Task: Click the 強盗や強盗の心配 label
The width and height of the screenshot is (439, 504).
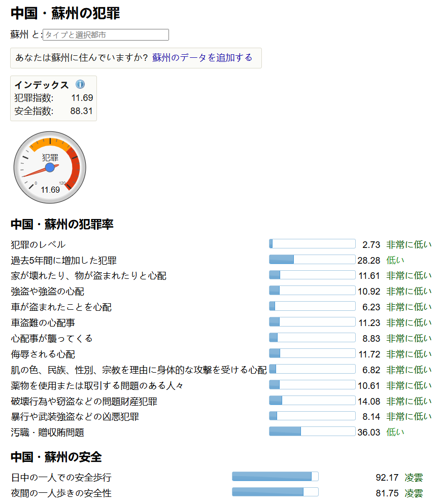Action: 47,292
